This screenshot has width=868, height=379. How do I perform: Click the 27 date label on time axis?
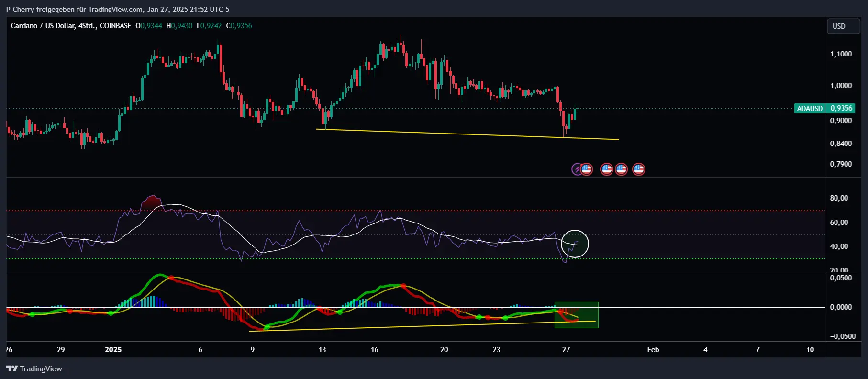pos(566,350)
